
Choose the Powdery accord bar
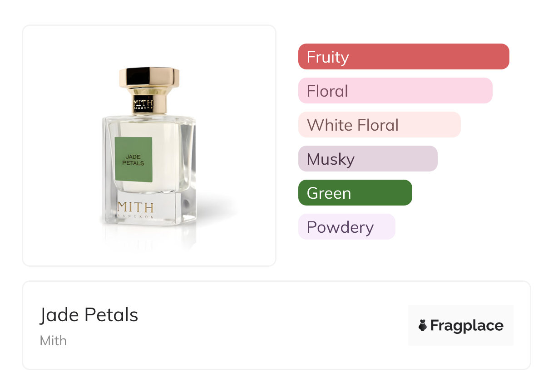pyautogui.click(x=346, y=227)
